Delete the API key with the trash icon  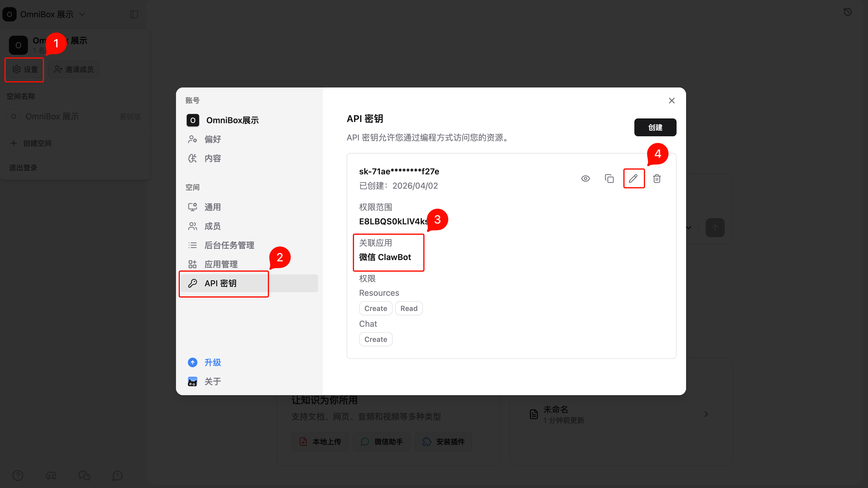(x=656, y=179)
